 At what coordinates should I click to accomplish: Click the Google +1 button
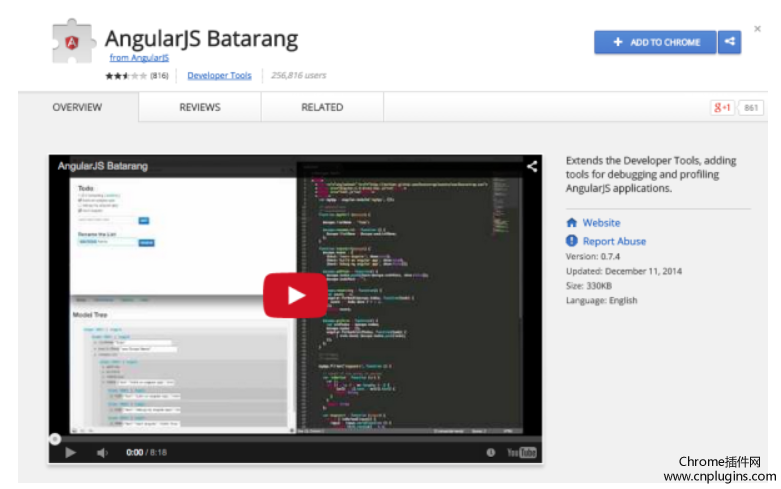pos(722,108)
